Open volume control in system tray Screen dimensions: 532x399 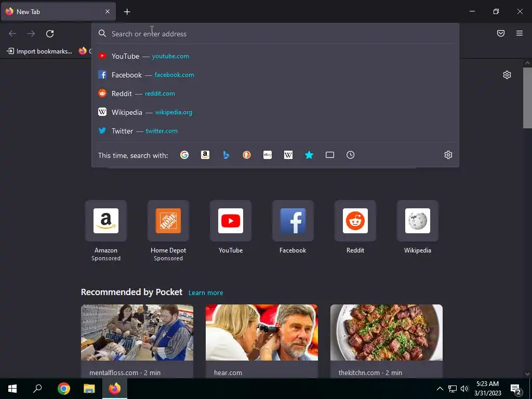[464, 389]
